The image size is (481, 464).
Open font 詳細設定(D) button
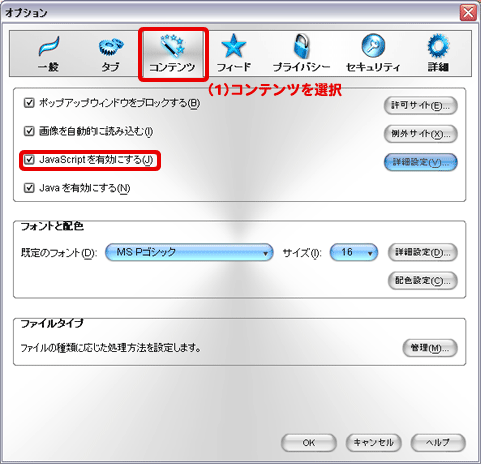point(423,252)
